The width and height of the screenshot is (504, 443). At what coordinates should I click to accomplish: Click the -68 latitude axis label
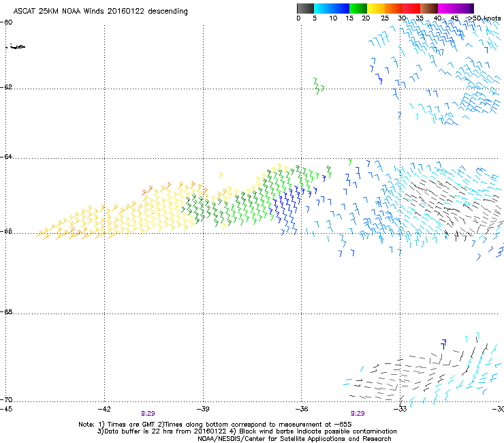pos(6,311)
